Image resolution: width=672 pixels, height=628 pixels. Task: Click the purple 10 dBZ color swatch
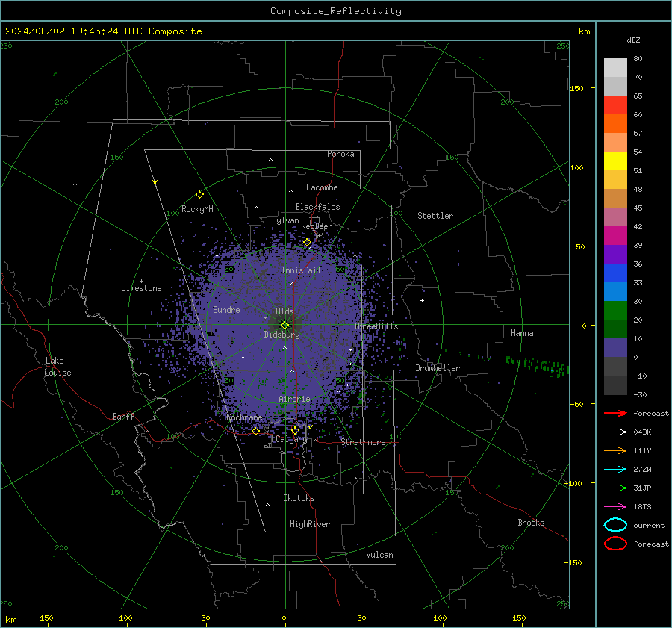point(615,348)
